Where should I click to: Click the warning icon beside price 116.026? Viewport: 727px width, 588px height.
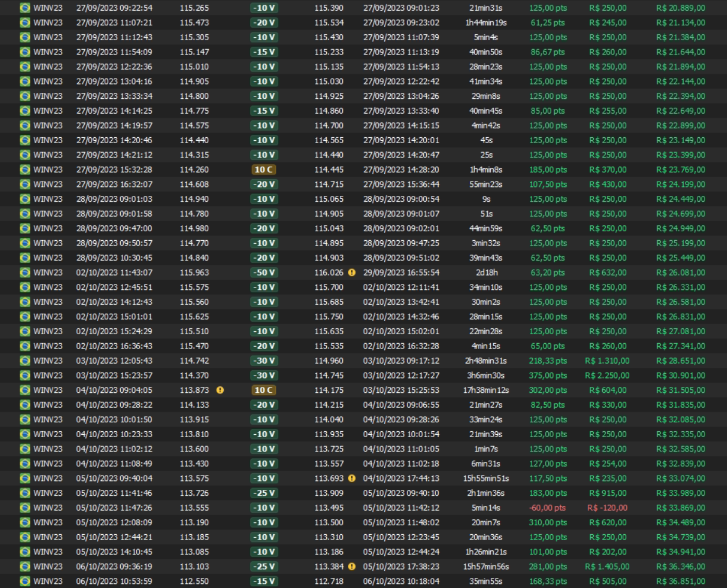click(x=352, y=273)
